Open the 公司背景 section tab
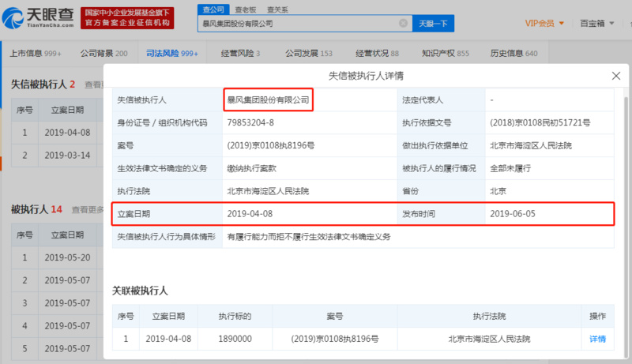The height and width of the screenshot is (364, 632). 103,54
